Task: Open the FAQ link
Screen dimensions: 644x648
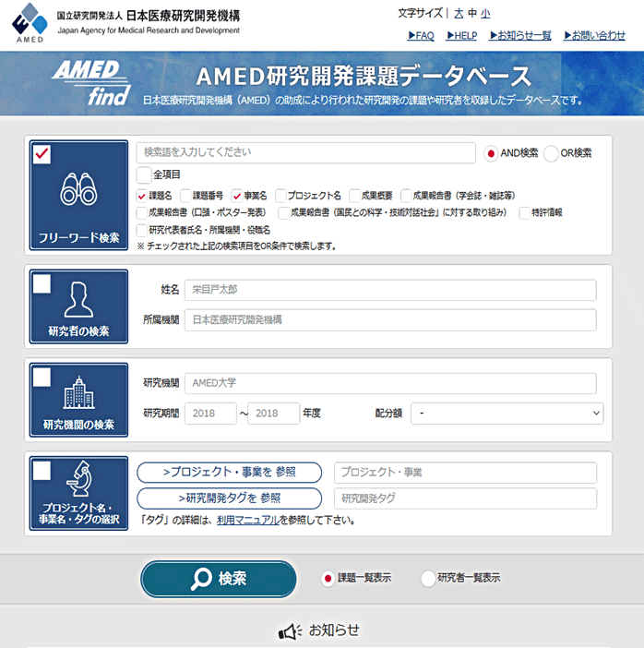Action: click(x=421, y=36)
